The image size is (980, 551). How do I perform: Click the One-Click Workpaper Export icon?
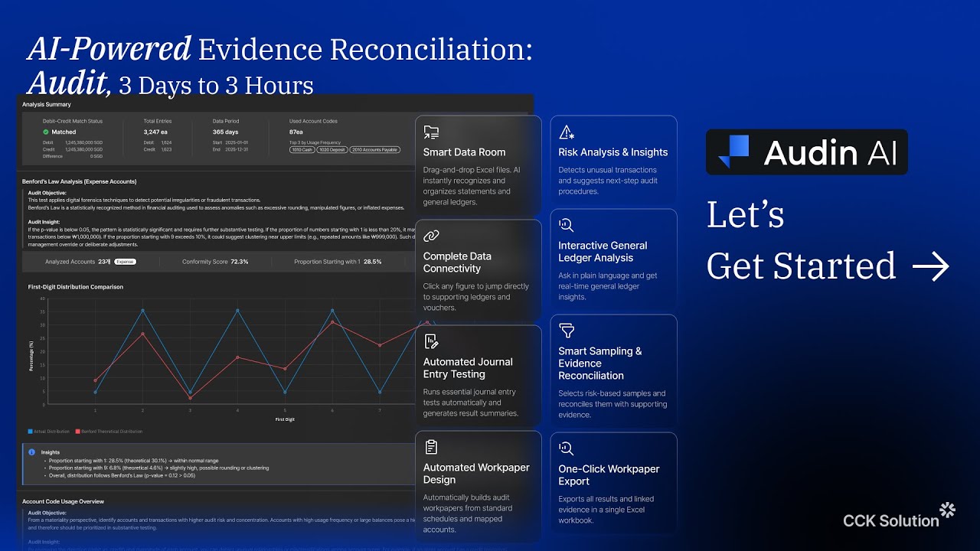coord(567,448)
